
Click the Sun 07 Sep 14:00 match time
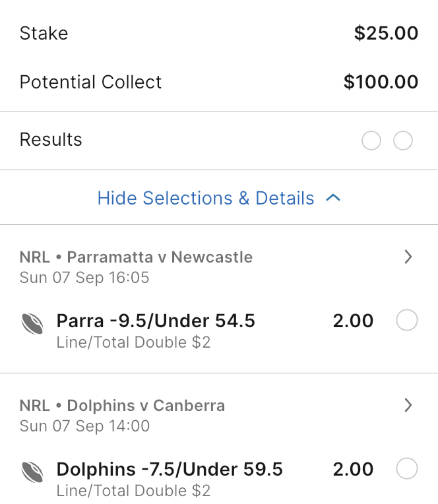pyautogui.click(x=84, y=425)
